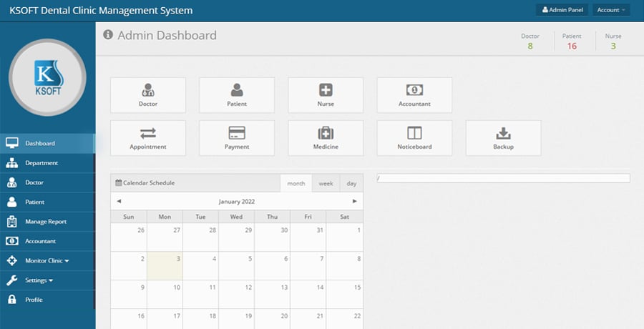Viewport: 644px width, 329px height.
Task: Go to next month in calendar
Action: [x=354, y=202]
